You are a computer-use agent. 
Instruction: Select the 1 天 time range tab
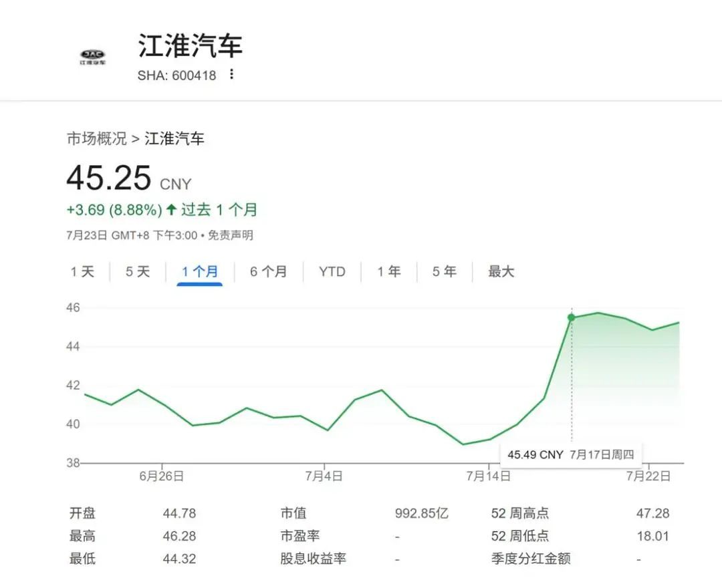click(x=82, y=271)
